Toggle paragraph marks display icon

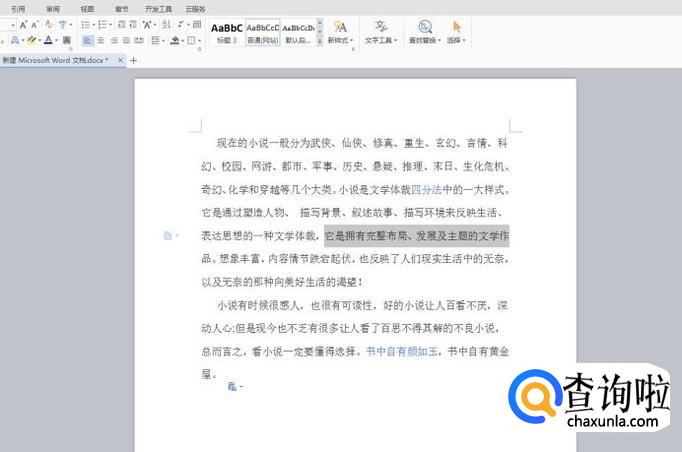click(x=181, y=25)
